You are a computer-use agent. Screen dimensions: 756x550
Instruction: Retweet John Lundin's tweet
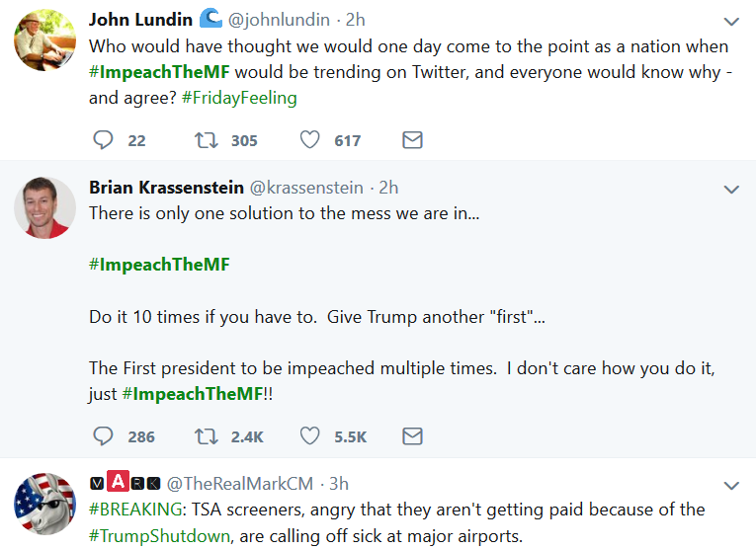pos(208,140)
